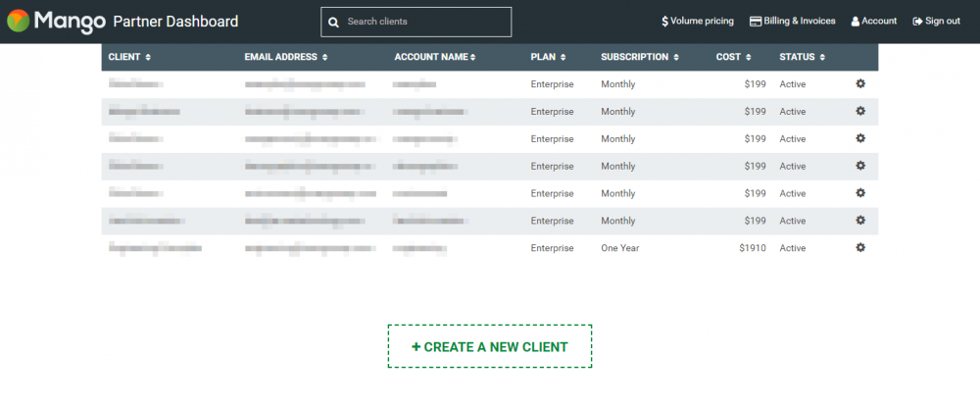The width and height of the screenshot is (980, 409).
Task: Click Sign out
Action: 936,22
